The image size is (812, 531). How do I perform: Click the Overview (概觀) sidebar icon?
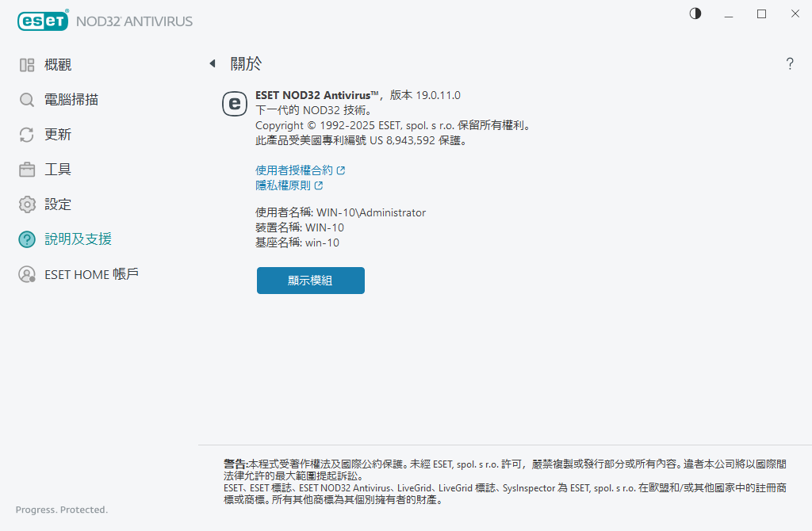[27, 65]
